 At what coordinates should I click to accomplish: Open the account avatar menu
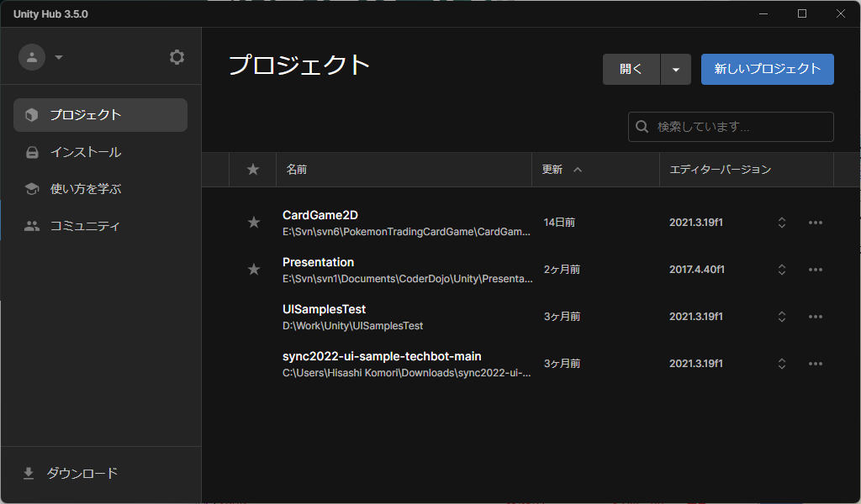tap(34, 56)
